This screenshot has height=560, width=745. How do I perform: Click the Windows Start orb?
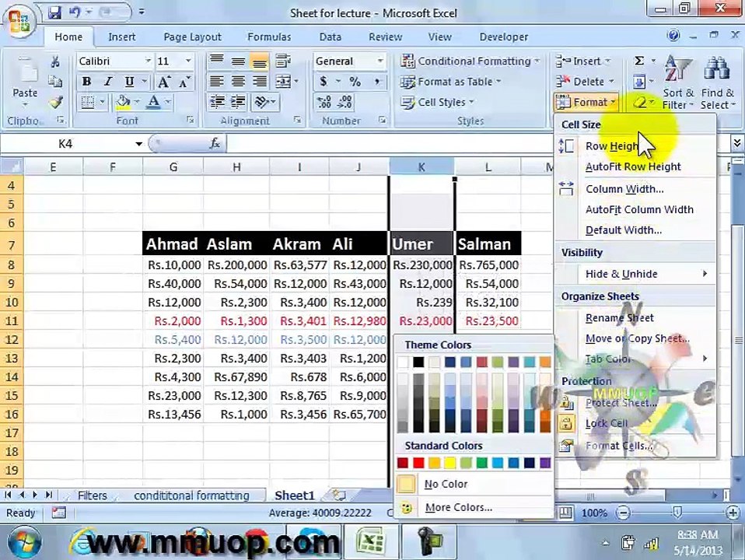click(25, 541)
